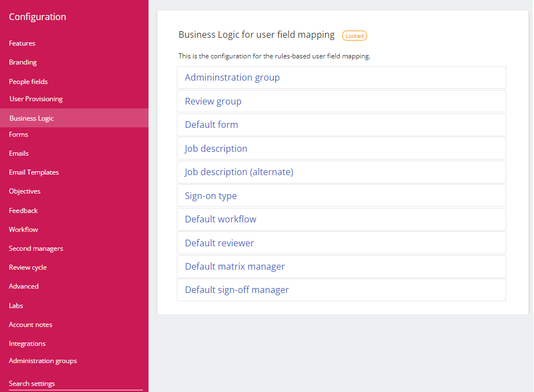Open the Branding settings page
Viewport: 534px width, 392px height.
coord(23,62)
